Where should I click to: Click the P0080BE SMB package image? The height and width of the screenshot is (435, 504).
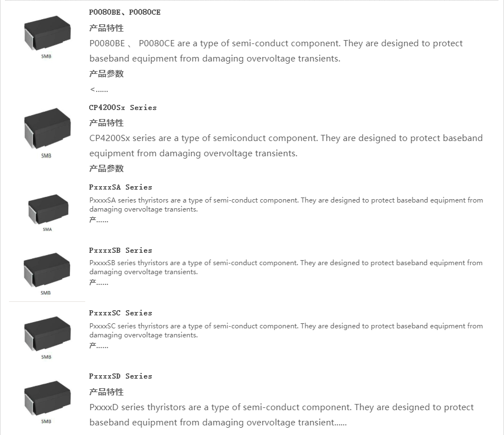(x=47, y=37)
